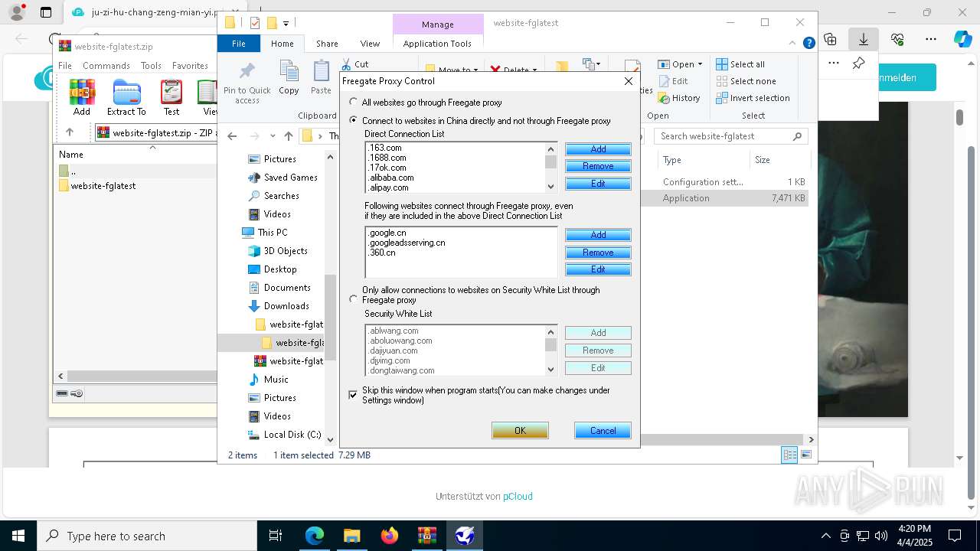Open the File tab in Explorer
The width and height of the screenshot is (980, 551).
point(239,44)
